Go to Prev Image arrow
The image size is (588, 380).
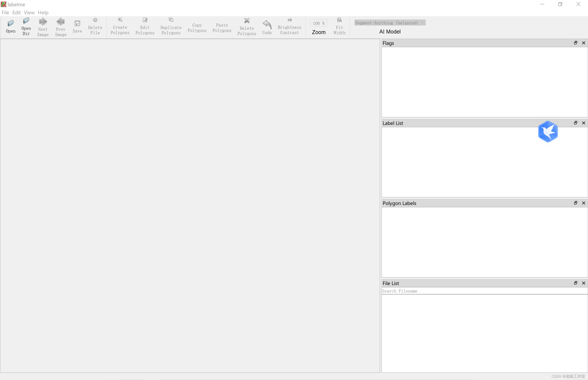[61, 22]
